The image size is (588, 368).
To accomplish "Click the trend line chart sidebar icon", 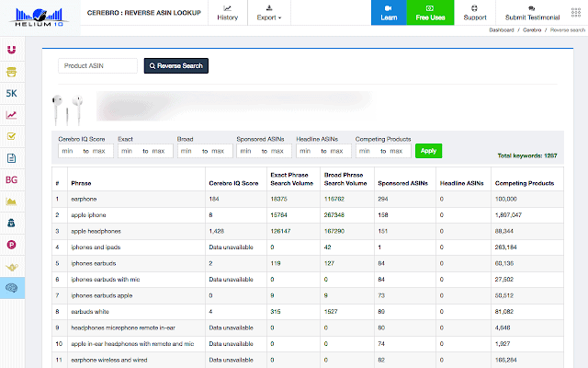I will click(12, 115).
